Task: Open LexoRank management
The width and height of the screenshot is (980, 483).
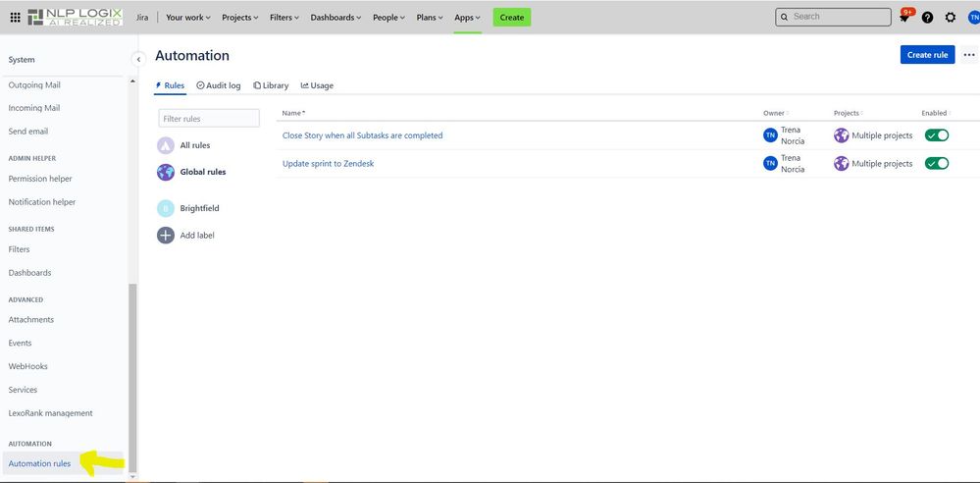Action: [x=51, y=413]
